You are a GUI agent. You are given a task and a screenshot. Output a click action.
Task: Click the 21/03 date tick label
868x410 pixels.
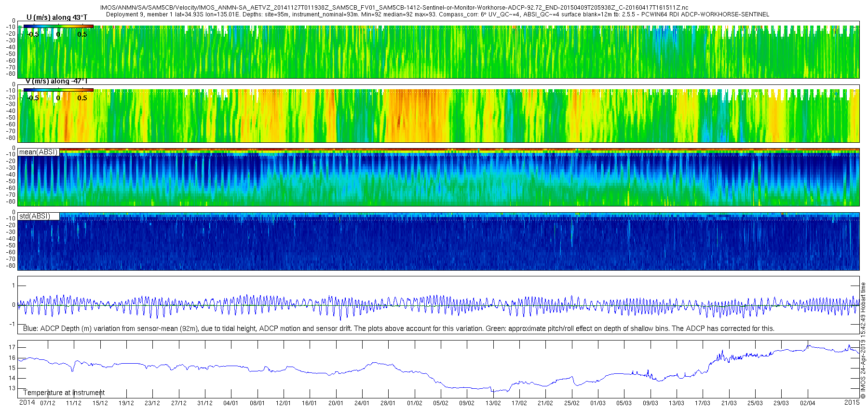(x=729, y=403)
